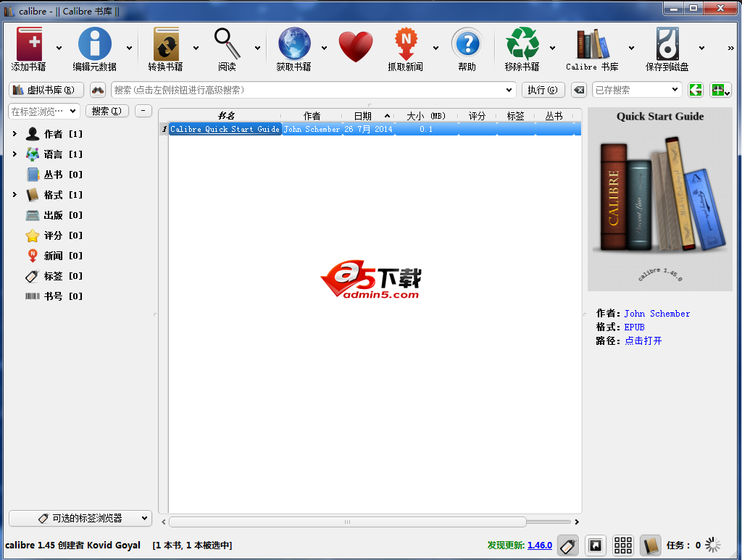Open Save to disk dropdown arrow
This screenshot has height=560, width=742.
click(x=701, y=48)
